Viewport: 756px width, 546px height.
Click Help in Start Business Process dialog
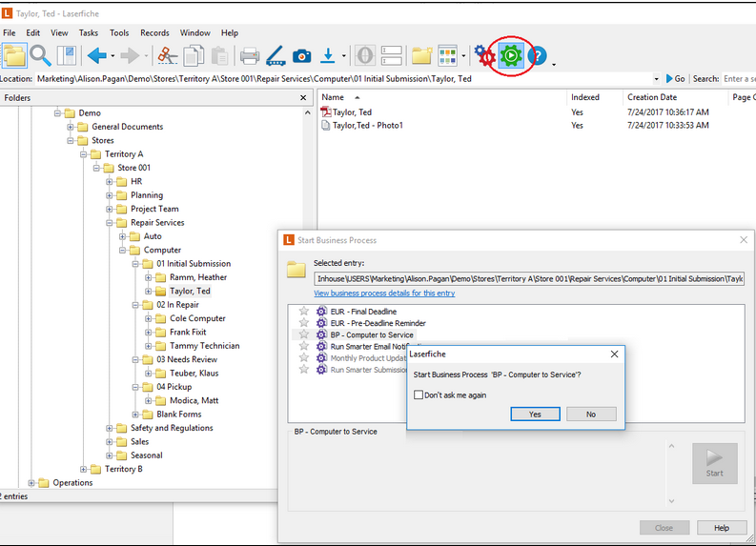(722, 528)
